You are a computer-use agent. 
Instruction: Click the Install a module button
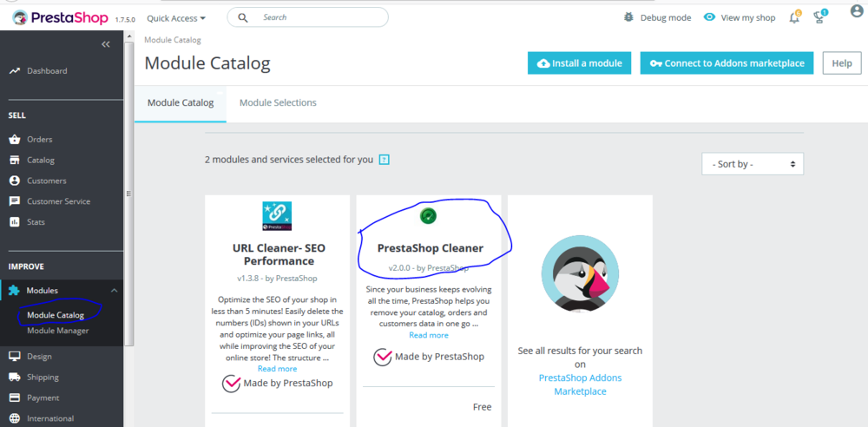coord(580,63)
